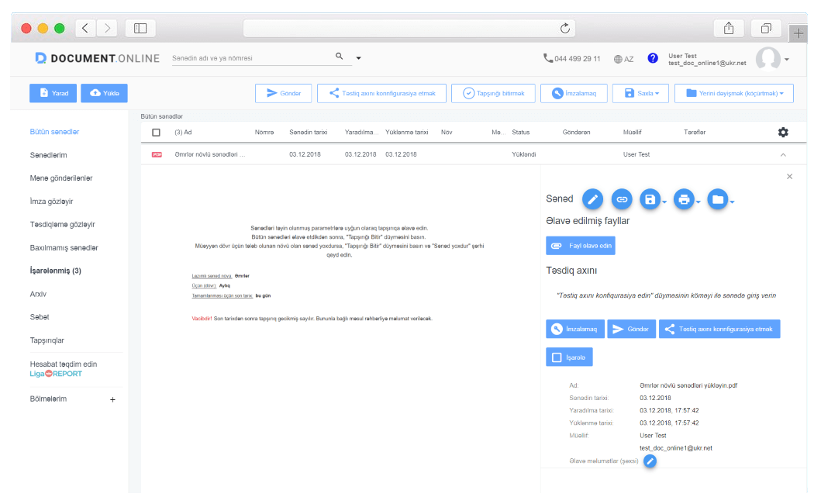821x504 pixels.
Task: Toggle the select-all checkbox in table header
Action: pos(156,133)
